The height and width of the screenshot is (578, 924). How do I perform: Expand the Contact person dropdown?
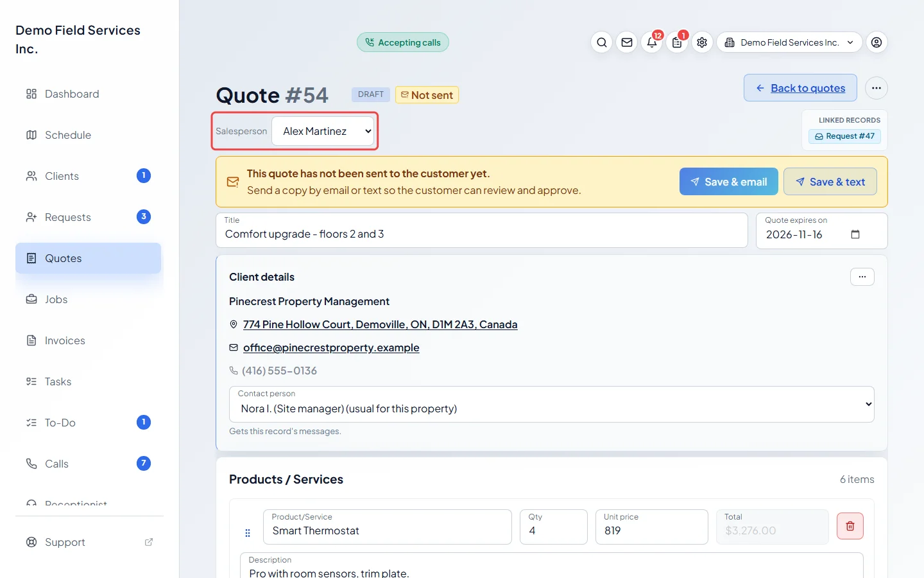point(552,404)
